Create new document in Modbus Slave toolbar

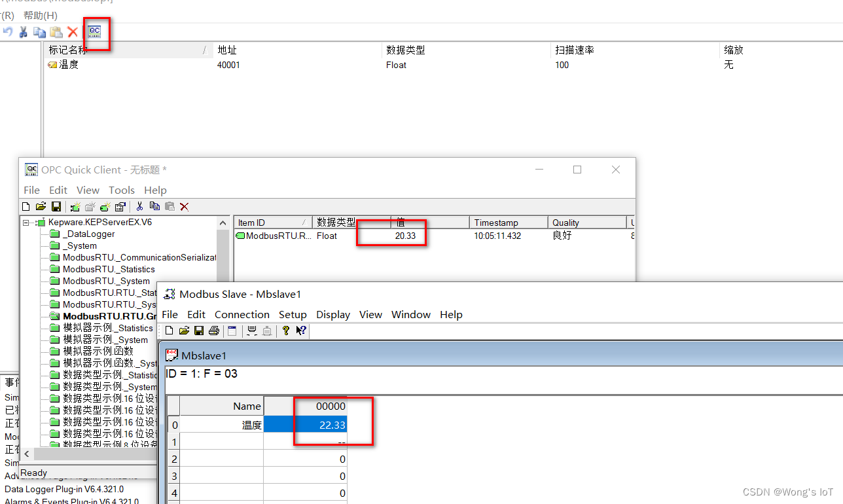169,331
